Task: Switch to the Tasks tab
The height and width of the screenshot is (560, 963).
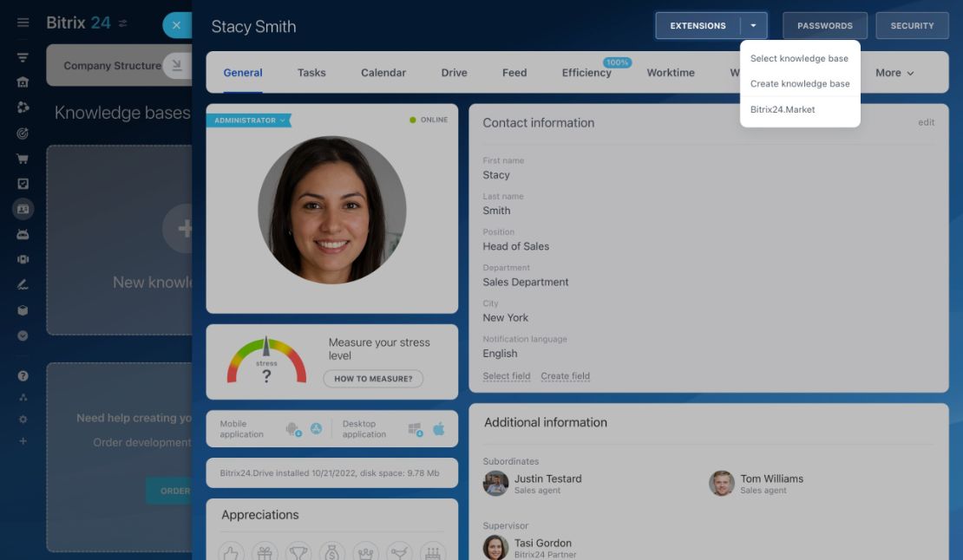Action: pyautogui.click(x=311, y=72)
